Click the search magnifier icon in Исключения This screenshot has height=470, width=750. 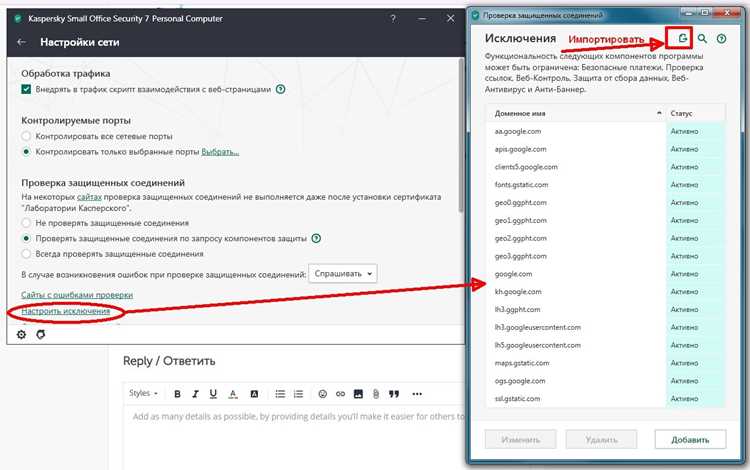(x=702, y=38)
